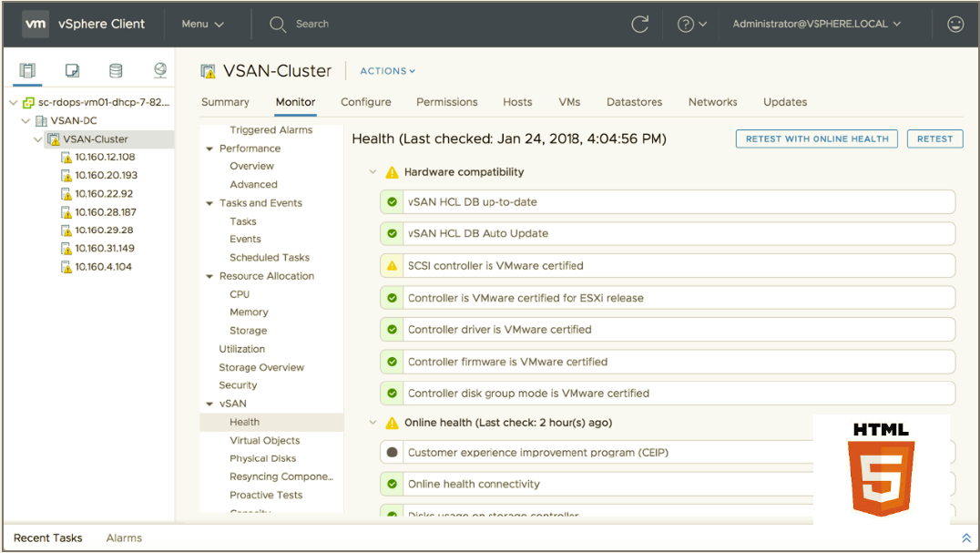Collapse the VSAN-DC datacenter tree node
This screenshot has width=980, height=553.
(26, 121)
